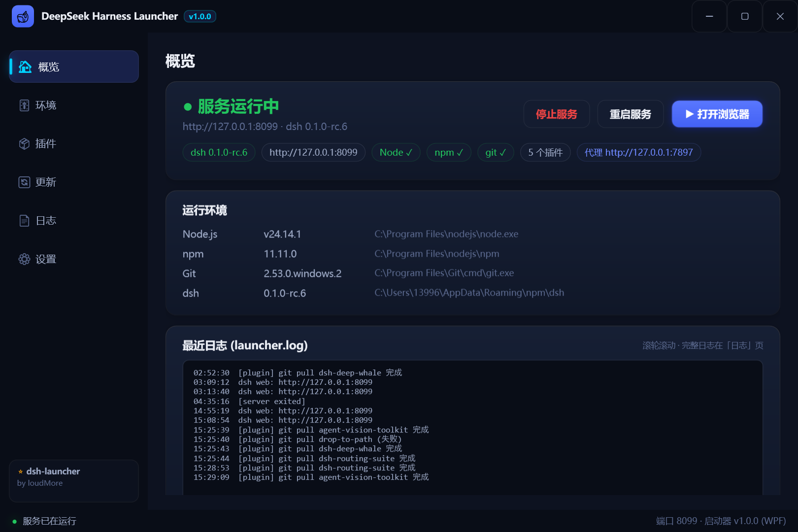Click the 设置 gear icon
Viewport: 798px width, 532px height.
pos(24,259)
